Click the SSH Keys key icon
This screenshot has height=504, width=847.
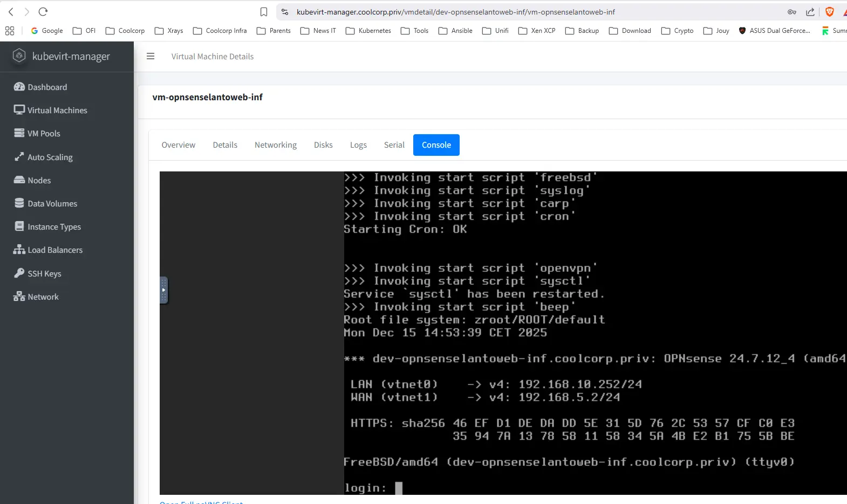pyautogui.click(x=19, y=273)
